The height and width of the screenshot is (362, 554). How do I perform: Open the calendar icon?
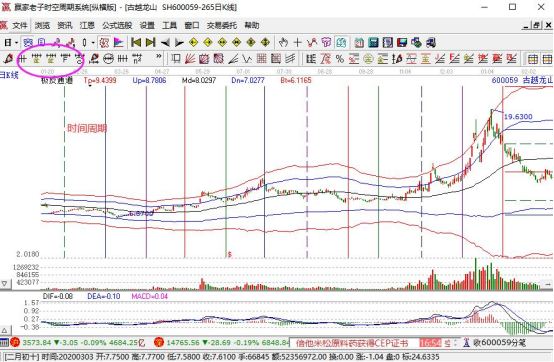click(x=359, y=43)
